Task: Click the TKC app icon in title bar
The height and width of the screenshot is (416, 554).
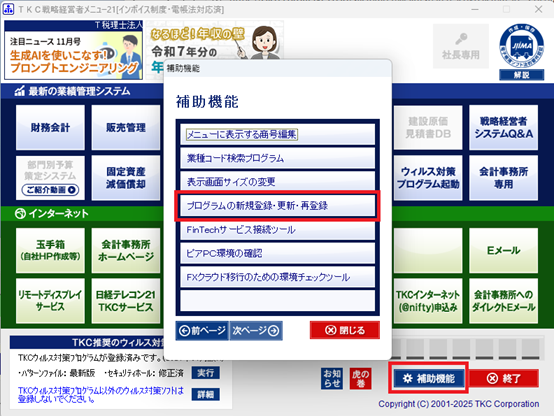Action: click(x=8, y=9)
